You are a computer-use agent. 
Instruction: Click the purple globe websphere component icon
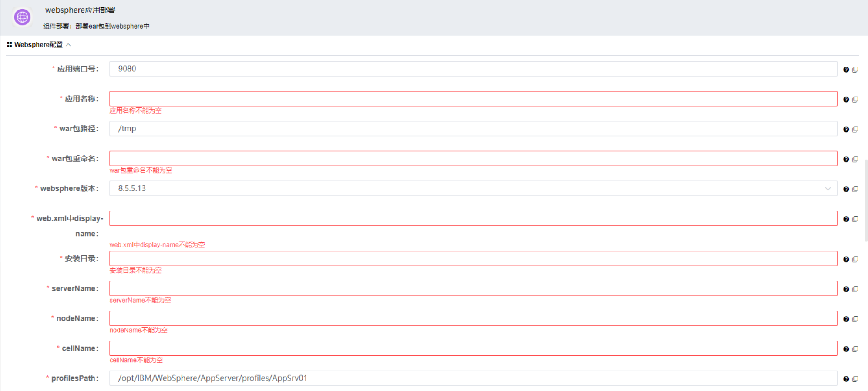point(22,17)
